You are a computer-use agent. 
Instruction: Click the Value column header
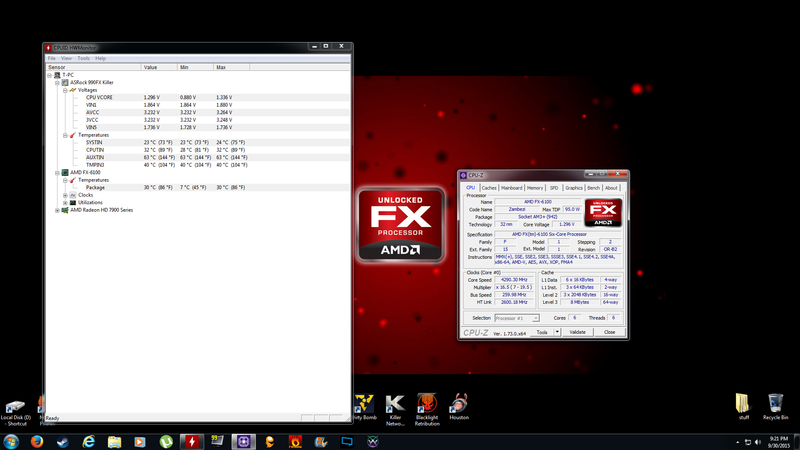point(159,67)
